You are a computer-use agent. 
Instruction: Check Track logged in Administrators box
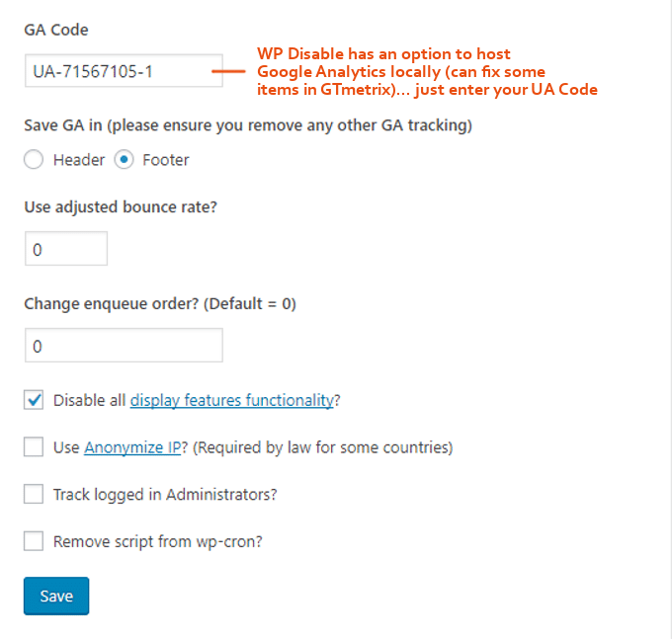point(34,494)
